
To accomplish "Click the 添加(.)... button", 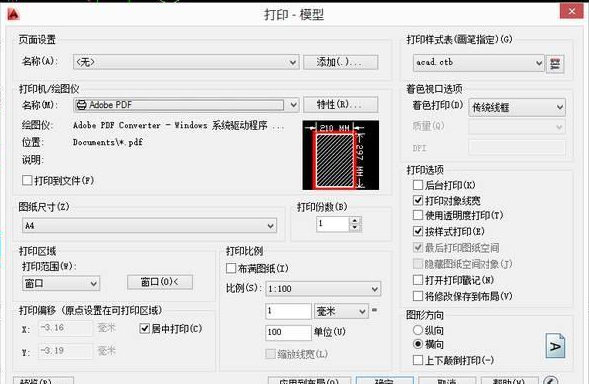I will [x=340, y=62].
